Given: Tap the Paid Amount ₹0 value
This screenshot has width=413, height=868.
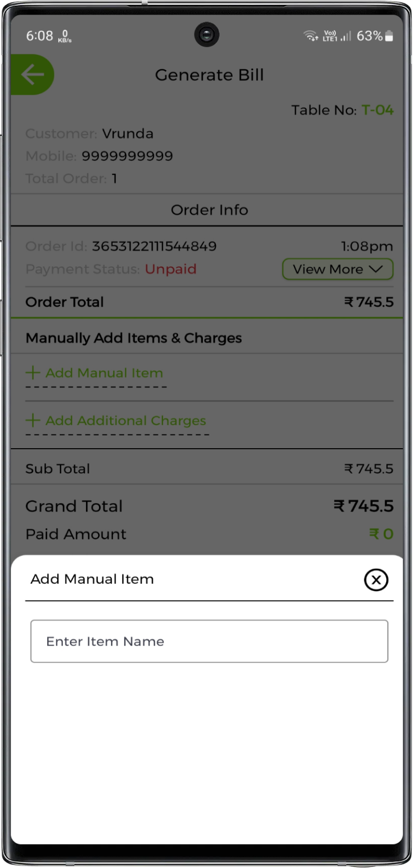Looking at the screenshot, I should (381, 534).
